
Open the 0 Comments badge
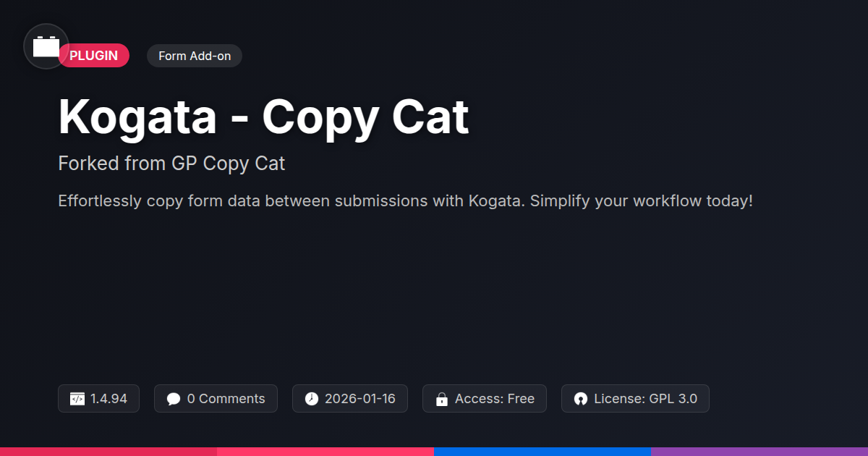coord(216,399)
